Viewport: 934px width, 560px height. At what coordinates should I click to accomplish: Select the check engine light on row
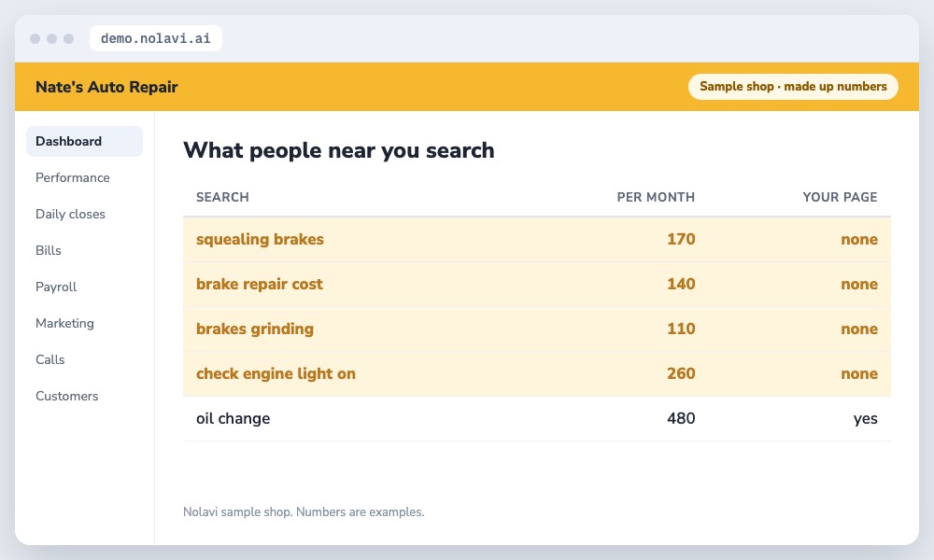(537, 373)
